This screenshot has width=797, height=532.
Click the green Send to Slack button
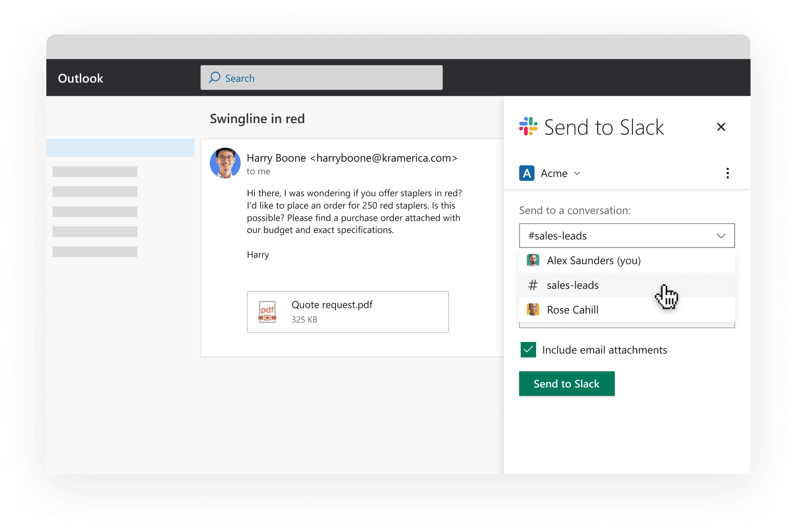(566, 383)
